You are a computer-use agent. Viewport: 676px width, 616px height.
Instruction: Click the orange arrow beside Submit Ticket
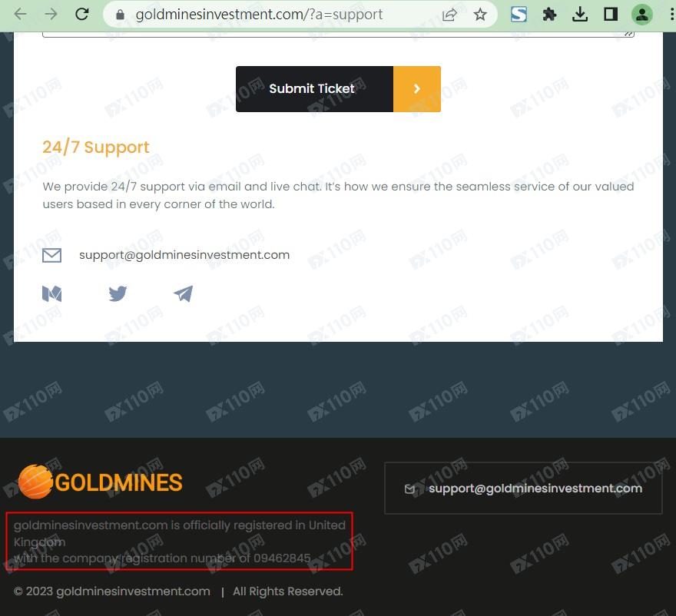417,89
